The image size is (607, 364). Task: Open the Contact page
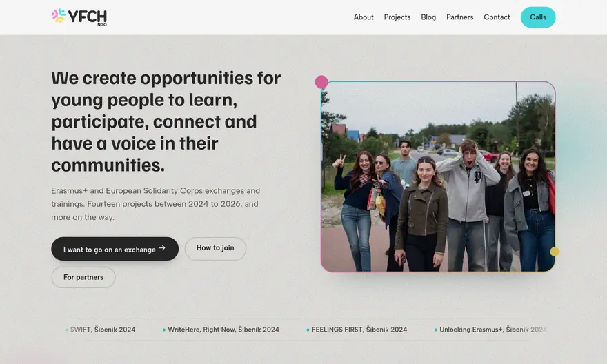(x=497, y=17)
